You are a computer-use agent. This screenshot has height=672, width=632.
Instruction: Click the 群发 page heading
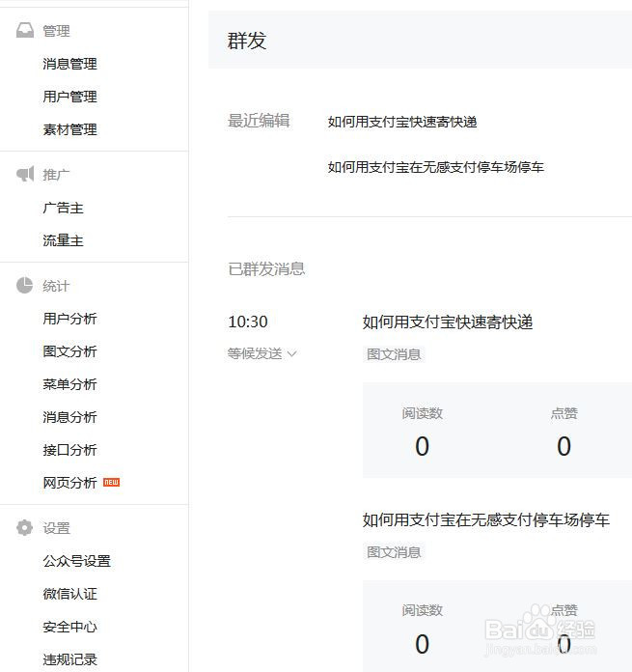247,41
